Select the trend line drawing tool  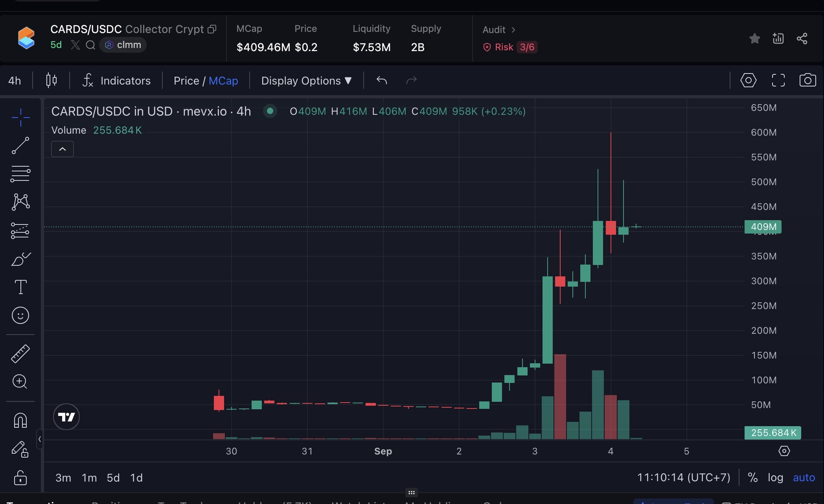(x=20, y=145)
